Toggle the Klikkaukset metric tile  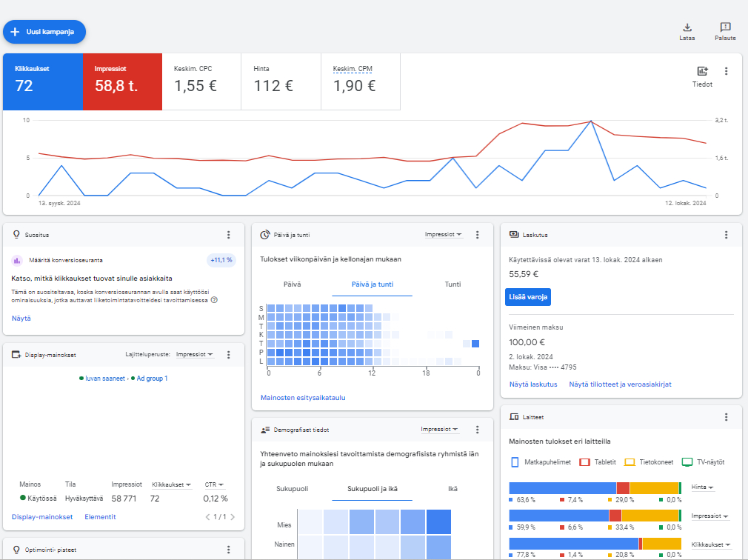[x=42, y=81]
